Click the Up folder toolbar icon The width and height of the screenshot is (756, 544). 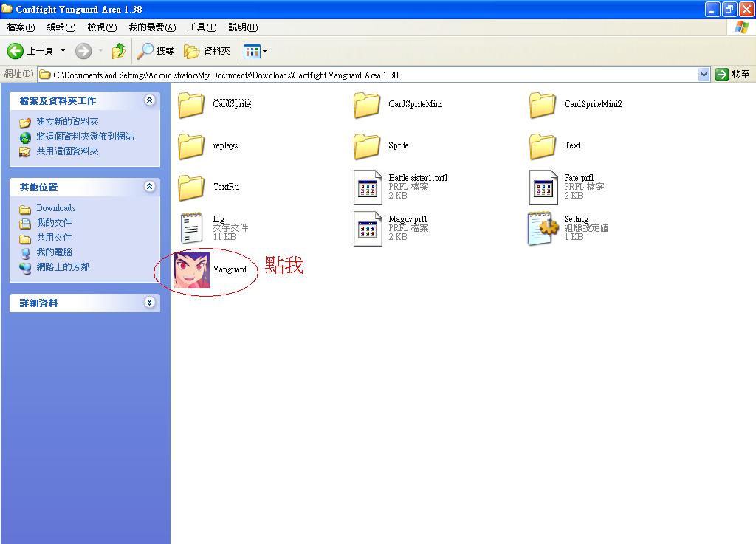pyautogui.click(x=118, y=51)
